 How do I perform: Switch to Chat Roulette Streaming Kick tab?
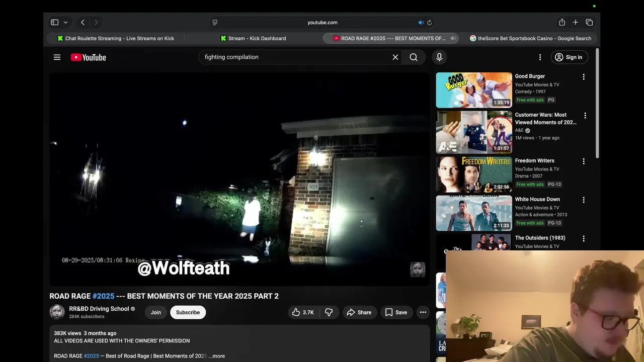[116, 38]
